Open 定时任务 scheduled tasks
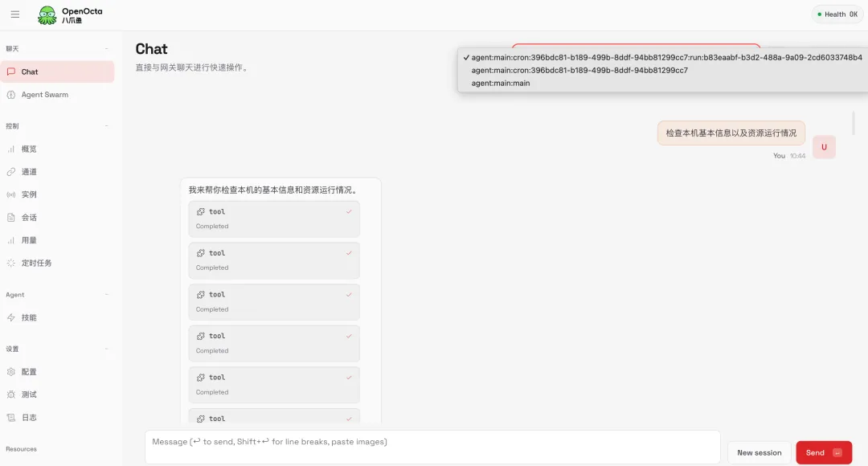This screenshot has height=466, width=868. 36,263
